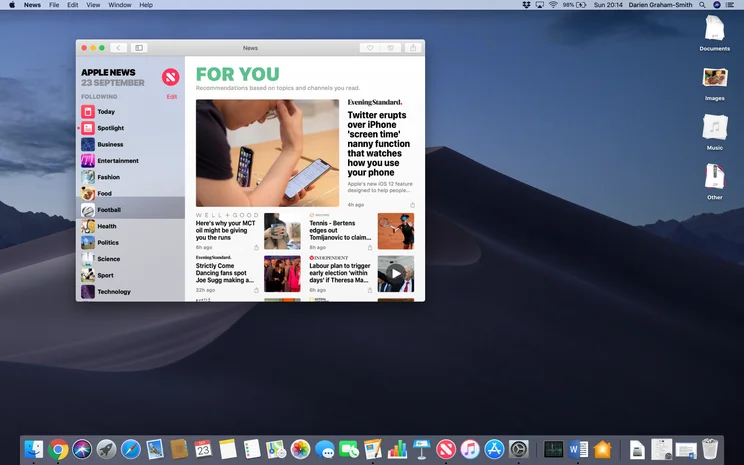Launch Siri from the Dock

click(x=82, y=449)
